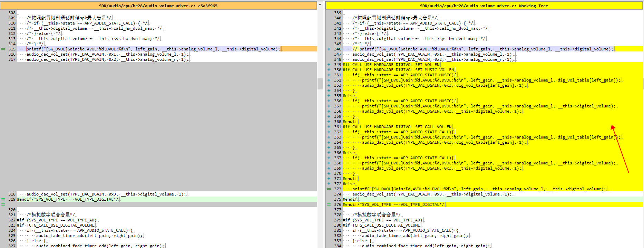
Task: Click the left pane scrollbar's up arrow
Action: point(320,4)
